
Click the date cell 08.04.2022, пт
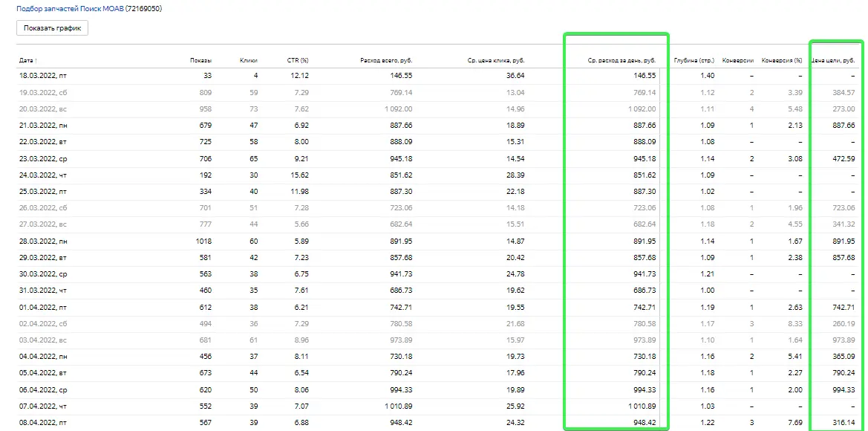42,422
